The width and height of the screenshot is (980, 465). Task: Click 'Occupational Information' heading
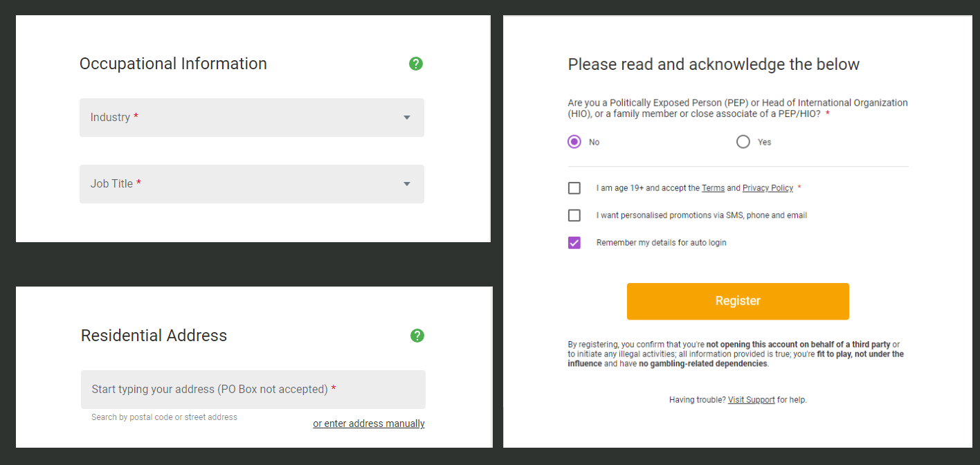click(x=173, y=64)
